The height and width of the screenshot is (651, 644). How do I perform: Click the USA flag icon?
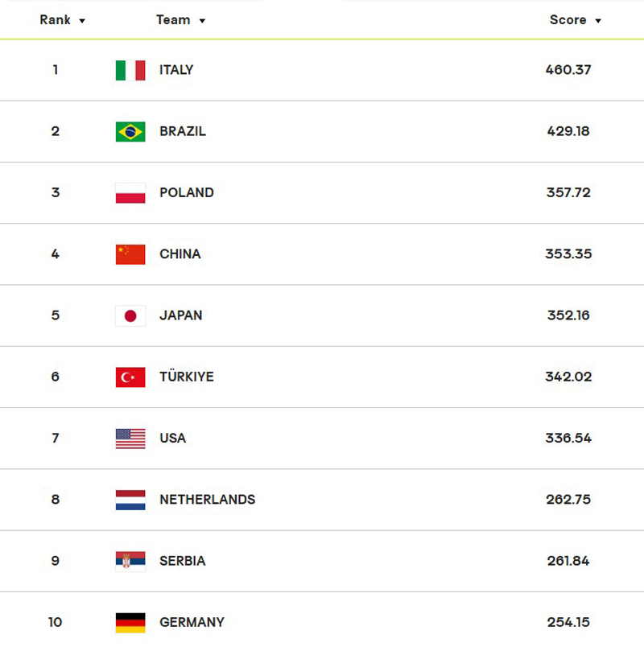pyautogui.click(x=130, y=439)
